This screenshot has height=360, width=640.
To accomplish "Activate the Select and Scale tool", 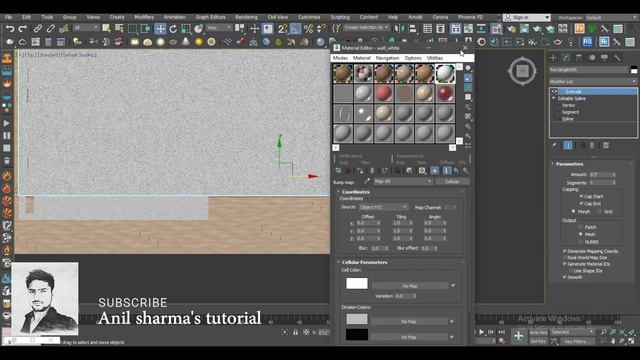I will pos(186,29).
